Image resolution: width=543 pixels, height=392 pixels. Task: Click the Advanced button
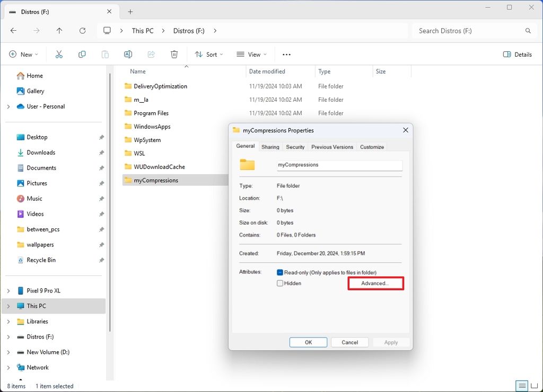375,283
